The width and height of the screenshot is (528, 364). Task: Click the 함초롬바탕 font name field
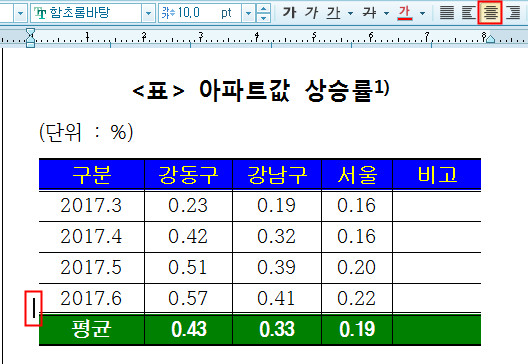tap(86, 13)
